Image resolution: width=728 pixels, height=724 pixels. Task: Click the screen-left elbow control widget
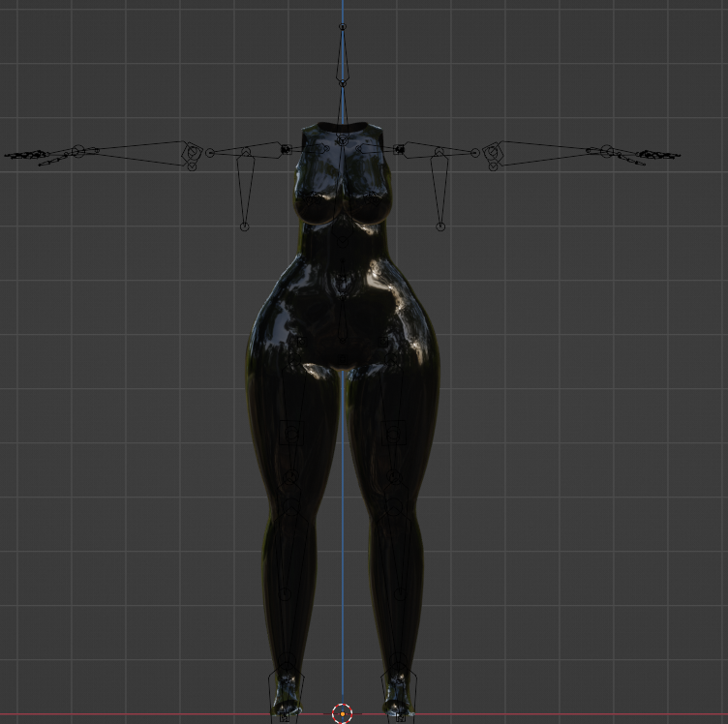[193, 152]
